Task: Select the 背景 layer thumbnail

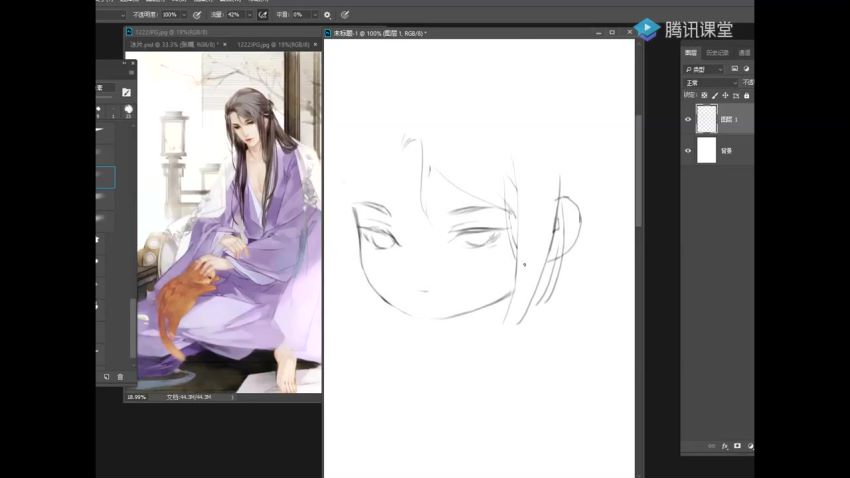Action: coord(706,151)
